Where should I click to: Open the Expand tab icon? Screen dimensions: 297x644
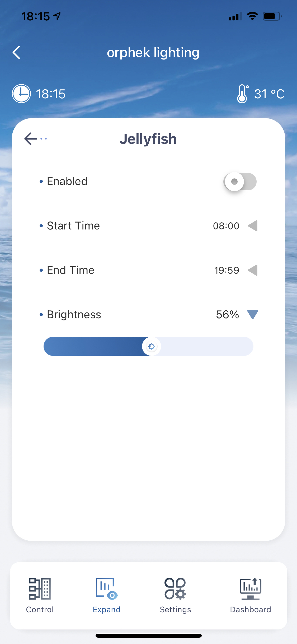(107, 588)
